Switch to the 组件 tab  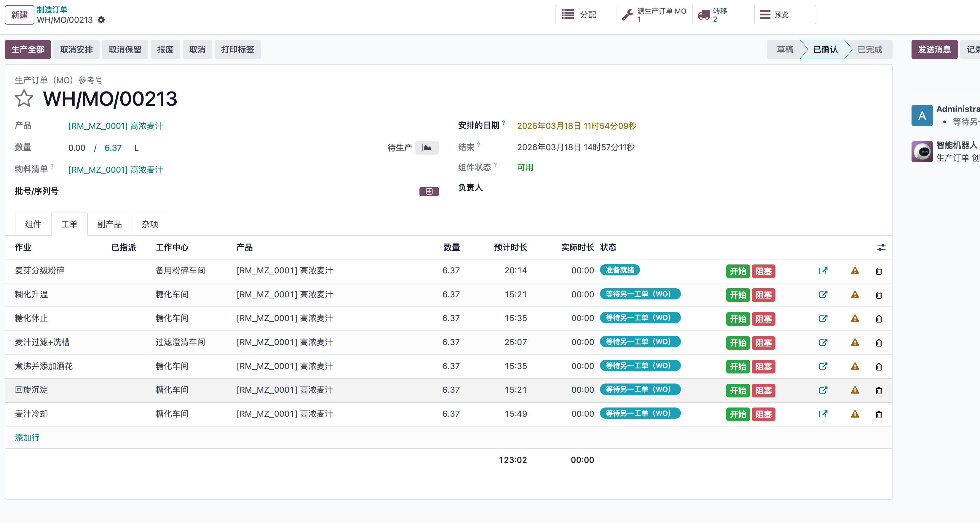tap(33, 224)
